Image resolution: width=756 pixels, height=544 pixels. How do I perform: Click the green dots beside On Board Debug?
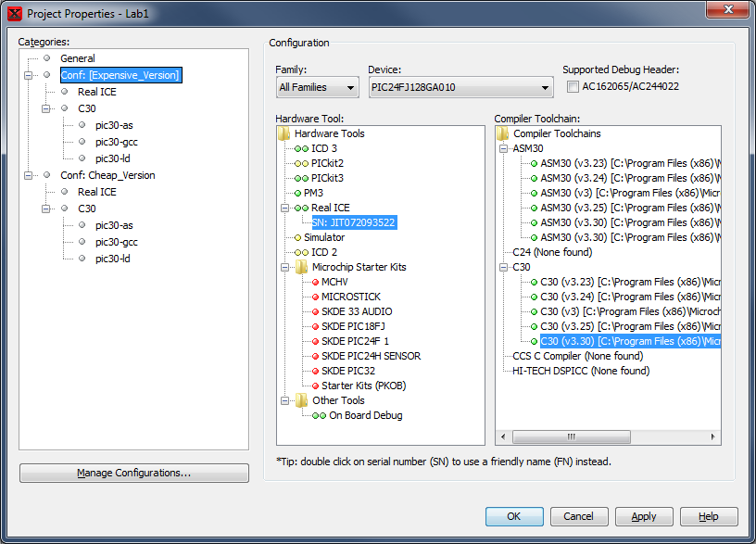[x=319, y=415]
